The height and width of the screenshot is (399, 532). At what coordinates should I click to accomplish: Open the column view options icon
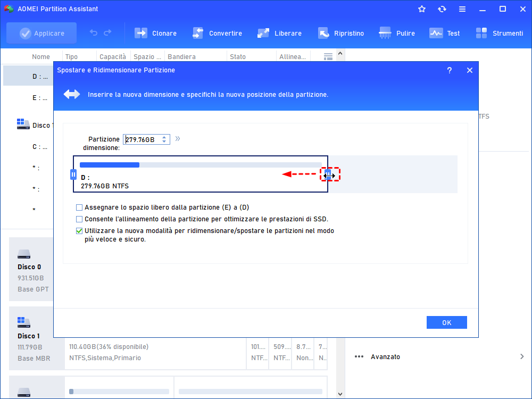[328, 57]
